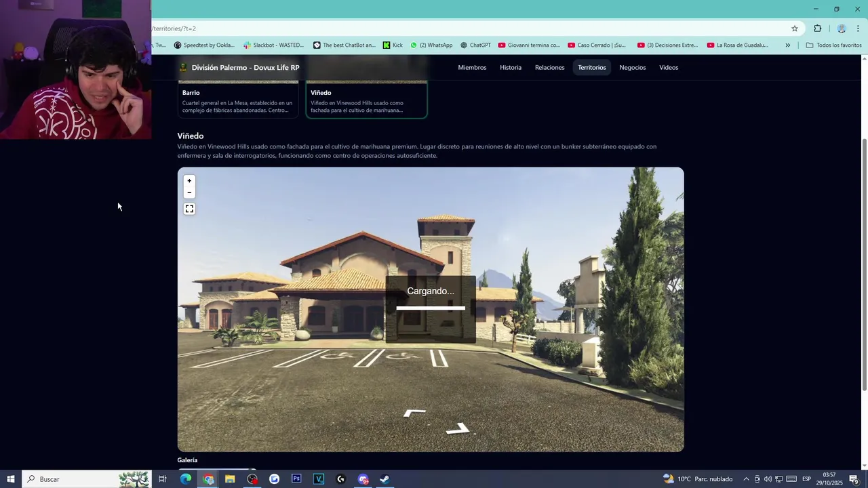Open the weather widget 10°C Parc. nublado
868x488 pixels.
[x=698, y=479]
